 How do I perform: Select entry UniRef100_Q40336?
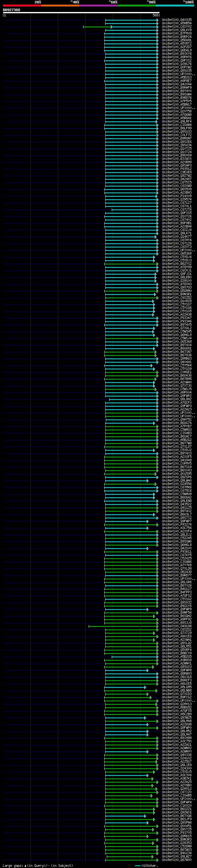[177, 755]
